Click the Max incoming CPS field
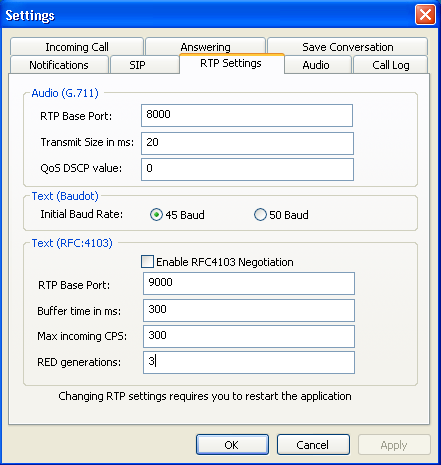Viewport: 441px width, 465px height. (x=249, y=336)
